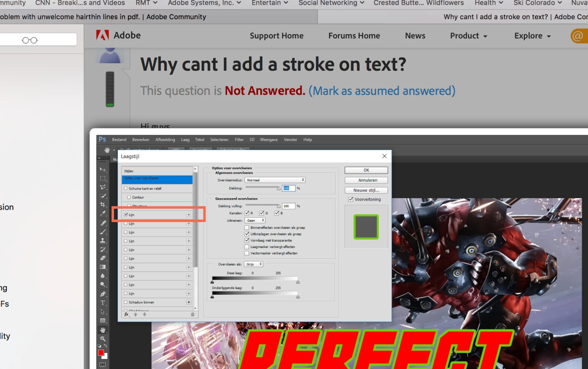Image resolution: width=588 pixels, height=369 pixels.
Task: Uncheck the checked Lijn effect checkbox
Action: click(126, 215)
